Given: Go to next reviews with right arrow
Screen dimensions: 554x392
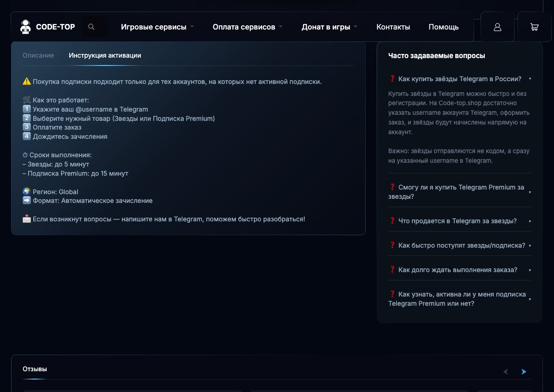Looking at the screenshot, I should click(x=524, y=372).
